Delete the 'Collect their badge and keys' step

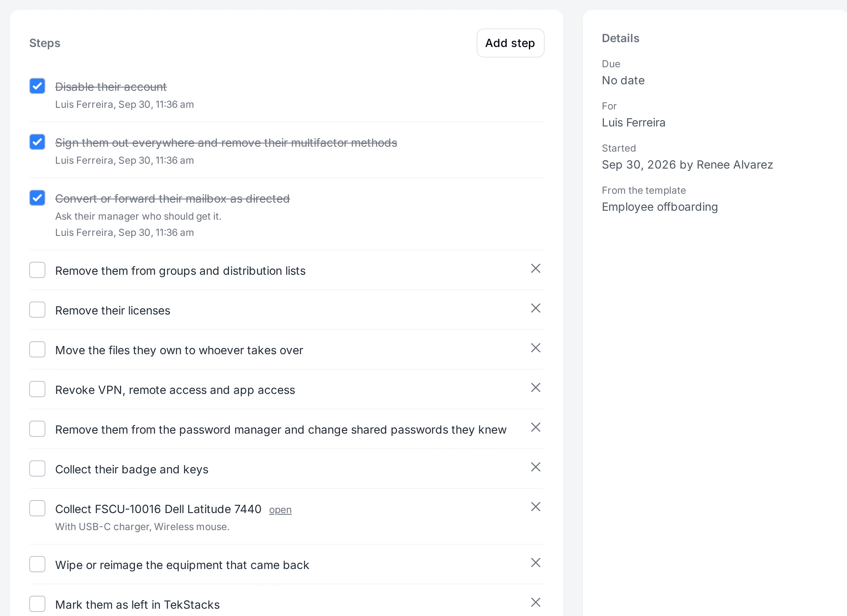(x=536, y=467)
